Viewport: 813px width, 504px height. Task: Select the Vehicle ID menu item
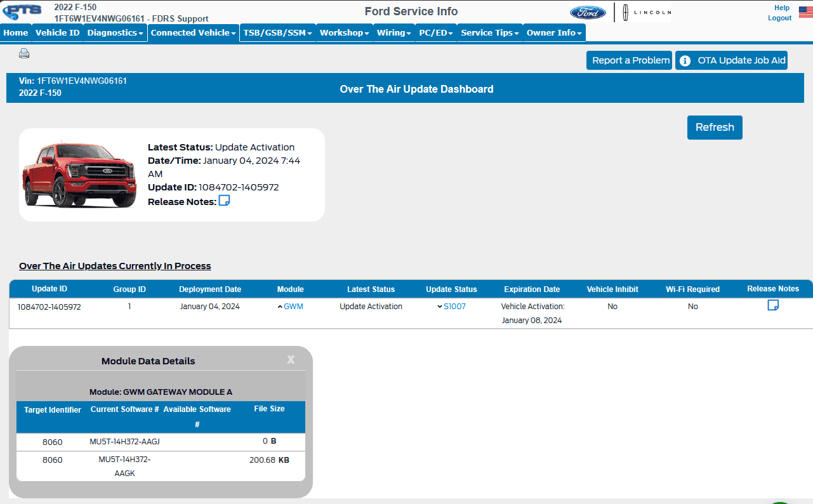tap(57, 33)
